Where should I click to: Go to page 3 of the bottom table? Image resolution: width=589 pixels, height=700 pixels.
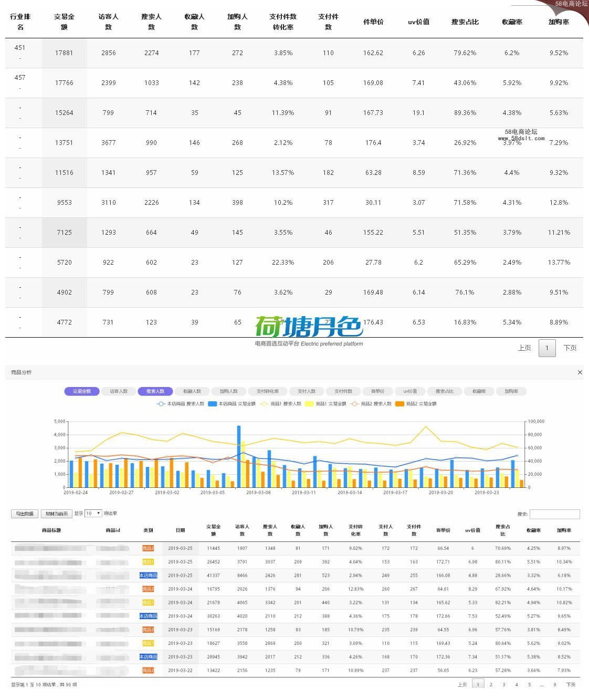point(503,685)
